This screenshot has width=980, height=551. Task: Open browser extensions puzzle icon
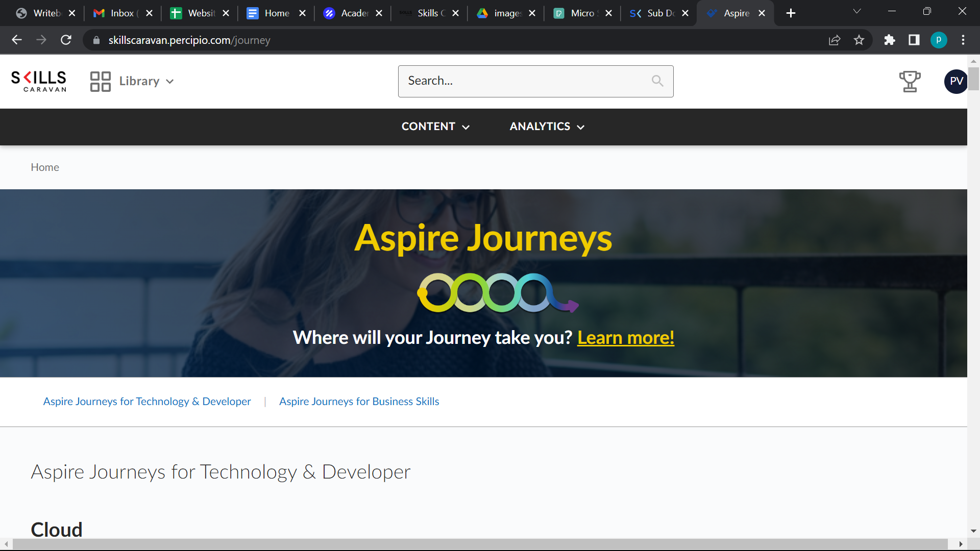click(890, 40)
